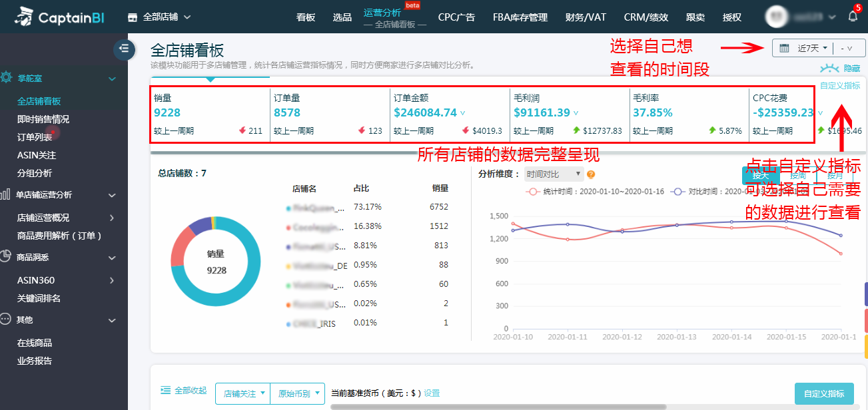Open 关键词排名 in sidebar
The width and height of the screenshot is (868, 410).
point(39,298)
